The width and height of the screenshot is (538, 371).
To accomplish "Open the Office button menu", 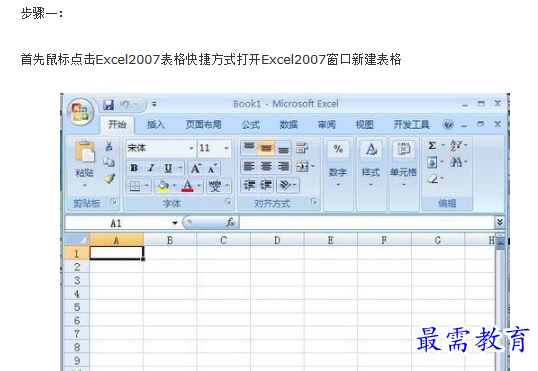I will 81,112.
